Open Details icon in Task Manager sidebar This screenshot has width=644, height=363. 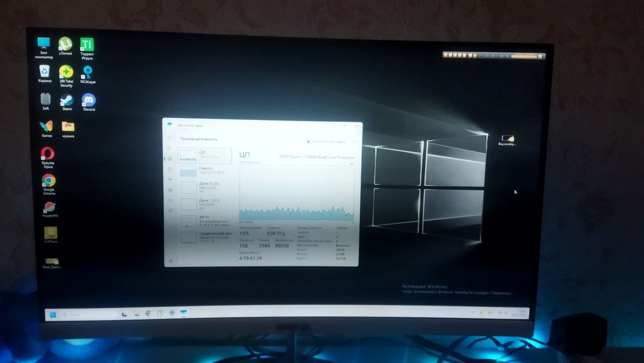click(170, 200)
